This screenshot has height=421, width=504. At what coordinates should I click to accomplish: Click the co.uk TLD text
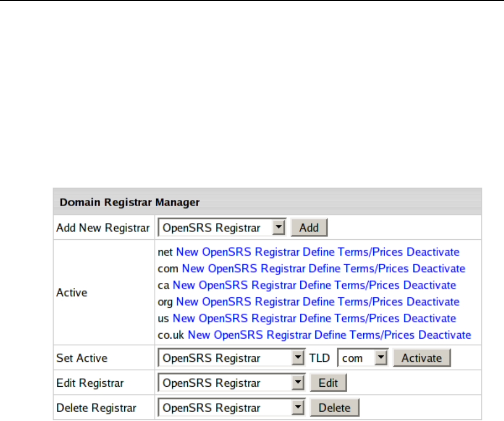[171, 335]
